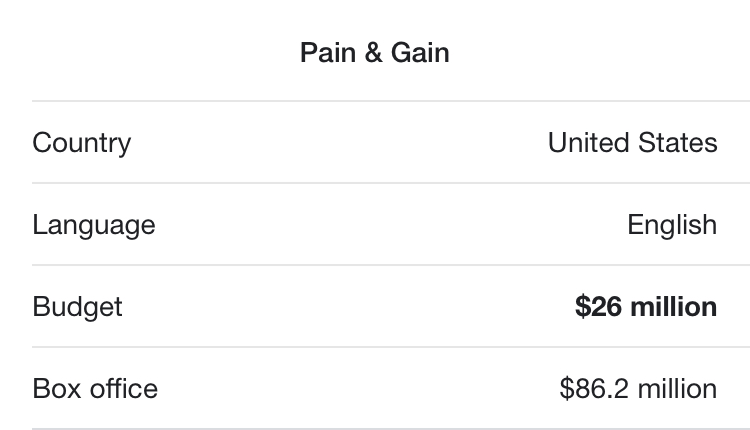
Task: Click the word million in Budget row
Action: (674, 307)
